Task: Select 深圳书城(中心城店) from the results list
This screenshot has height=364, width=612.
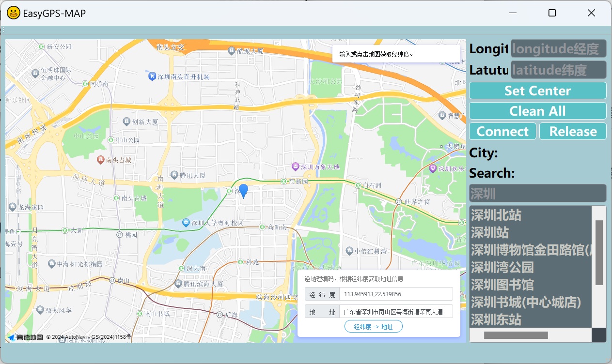Action: click(x=531, y=302)
